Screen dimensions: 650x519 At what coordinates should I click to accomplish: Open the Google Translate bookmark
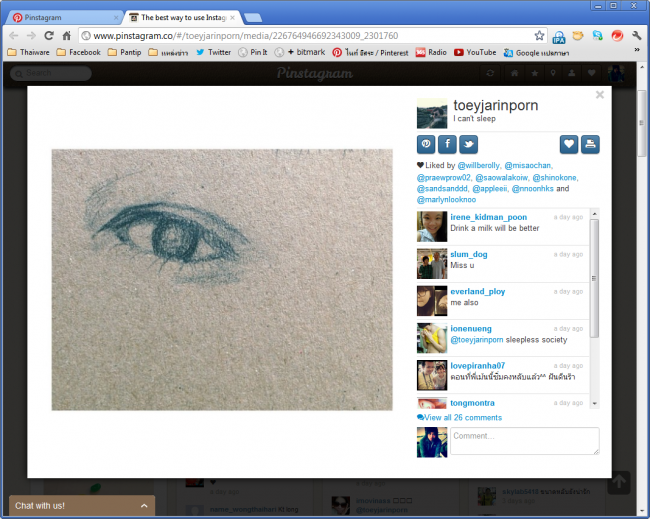536,53
